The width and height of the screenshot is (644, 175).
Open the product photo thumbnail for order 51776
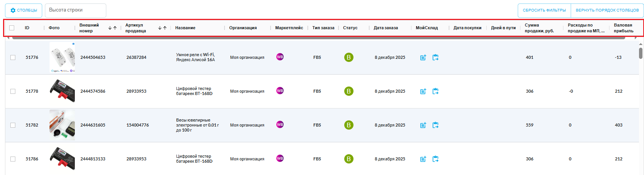point(62,57)
